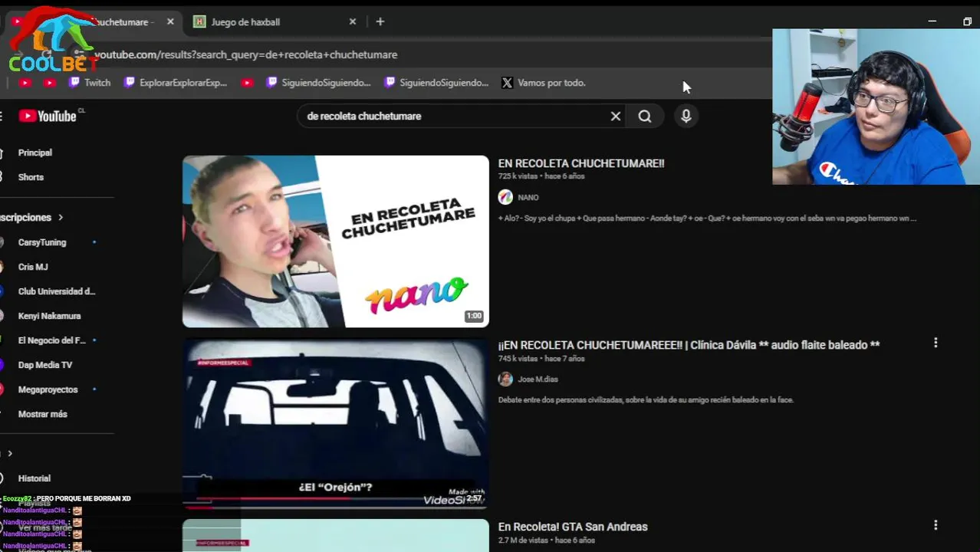This screenshot has width=980, height=552.
Task: Close the YouTube chuchetumare tab
Action: 170,21
